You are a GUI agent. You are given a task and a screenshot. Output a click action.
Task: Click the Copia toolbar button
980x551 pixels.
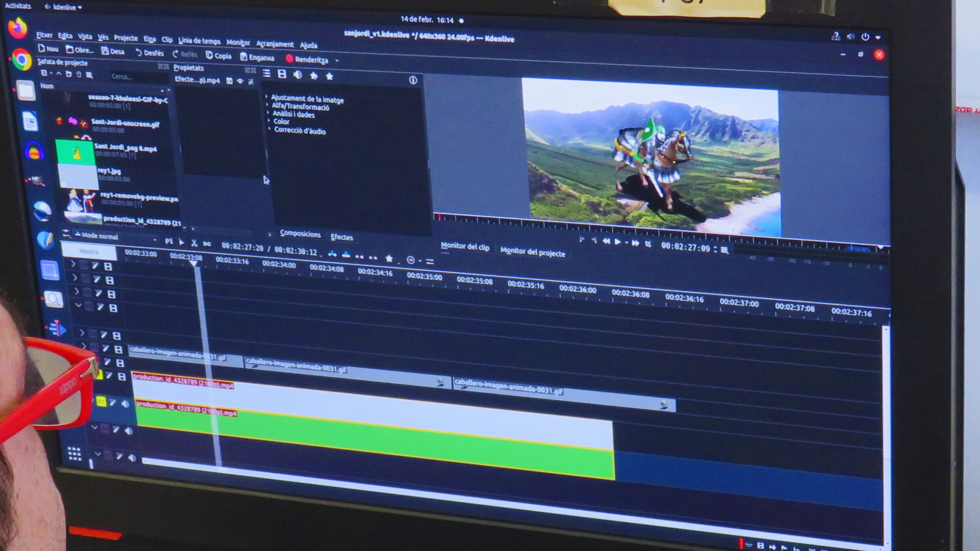point(219,56)
